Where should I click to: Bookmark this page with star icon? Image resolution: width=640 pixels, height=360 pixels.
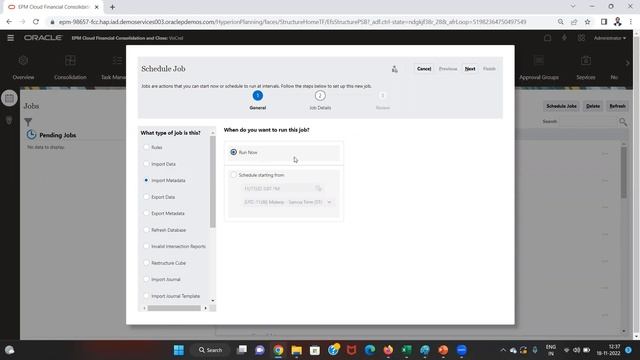(x=587, y=22)
